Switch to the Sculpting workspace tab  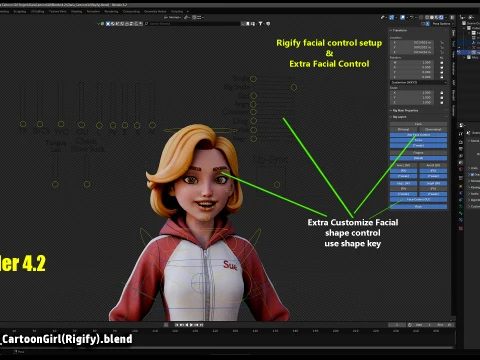click(x=20, y=11)
